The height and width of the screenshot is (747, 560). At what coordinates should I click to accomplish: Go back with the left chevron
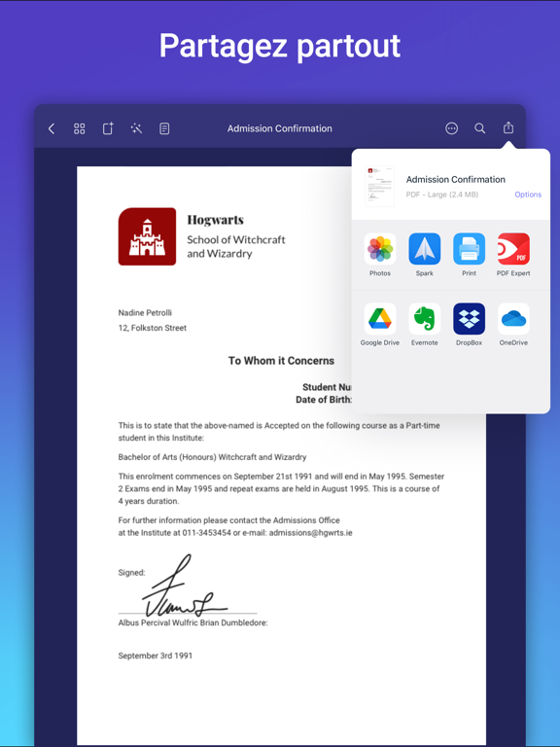pos(52,128)
